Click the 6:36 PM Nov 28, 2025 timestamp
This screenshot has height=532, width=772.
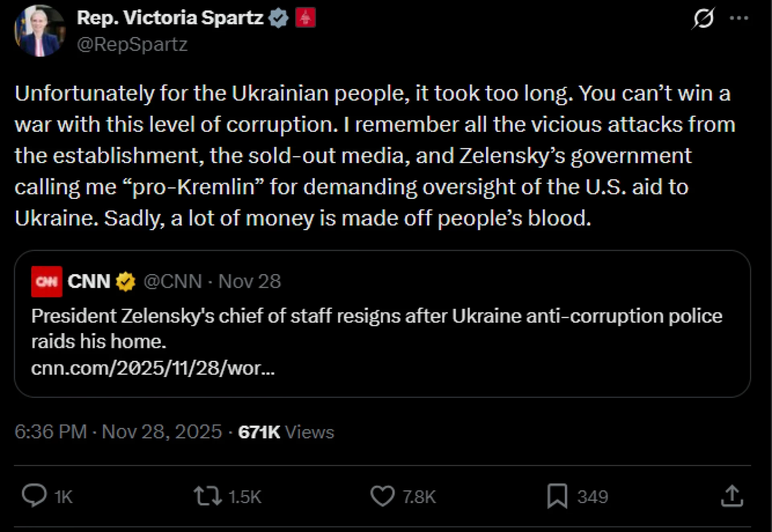click(118, 432)
